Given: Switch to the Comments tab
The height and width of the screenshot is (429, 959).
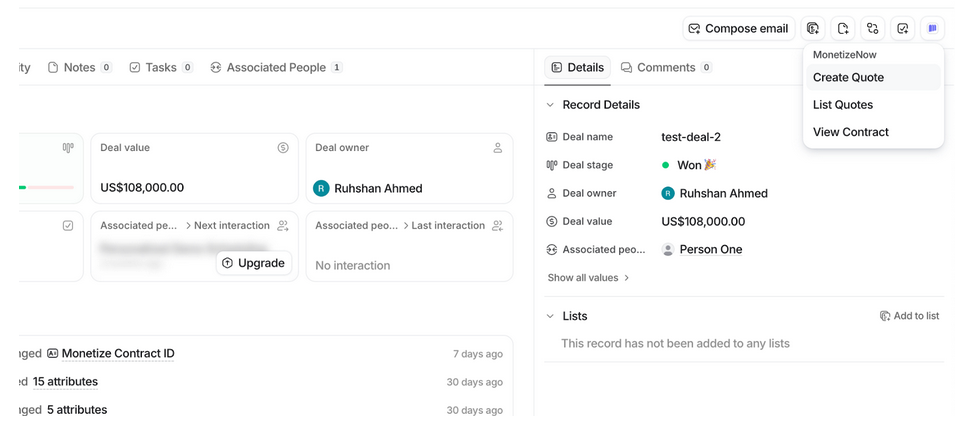Looking at the screenshot, I should [666, 68].
